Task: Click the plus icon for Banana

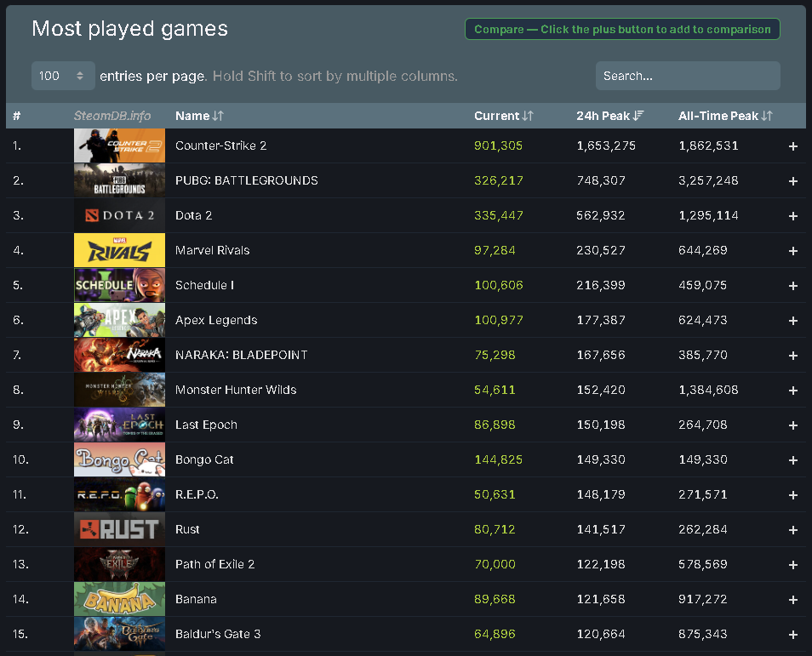Action: tap(792, 599)
